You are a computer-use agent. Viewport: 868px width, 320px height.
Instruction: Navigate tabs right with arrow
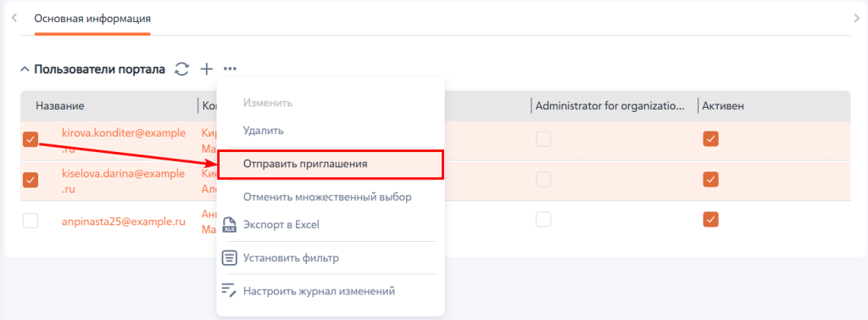pos(857,19)
